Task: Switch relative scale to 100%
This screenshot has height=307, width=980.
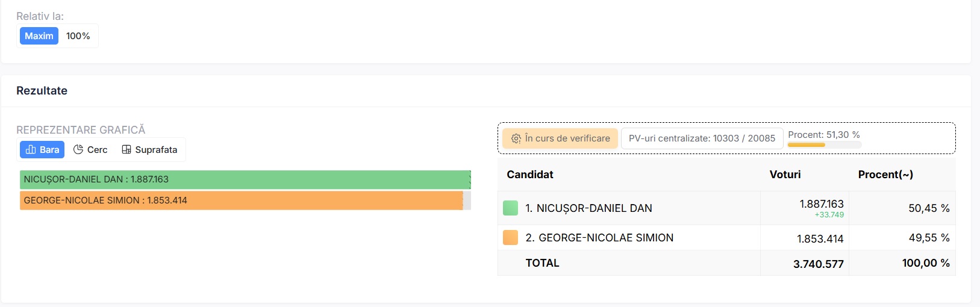Action: pyautogui.click(x=78, y=36)
